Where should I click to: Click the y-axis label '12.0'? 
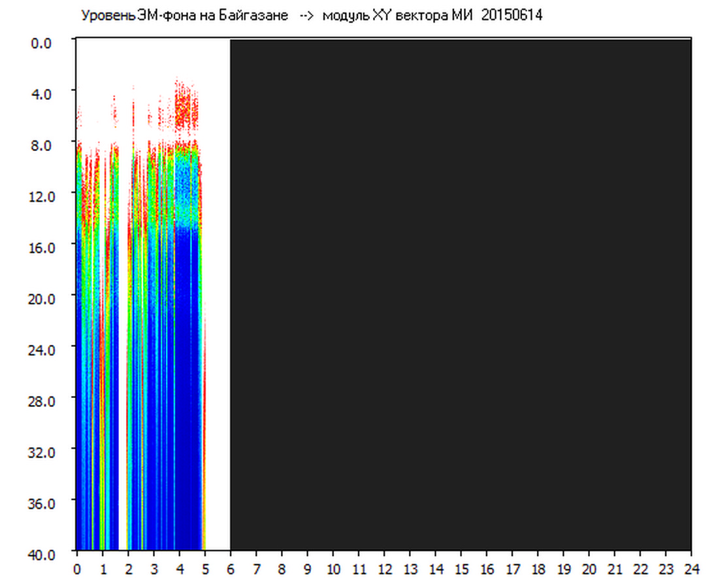click(42, 197)
